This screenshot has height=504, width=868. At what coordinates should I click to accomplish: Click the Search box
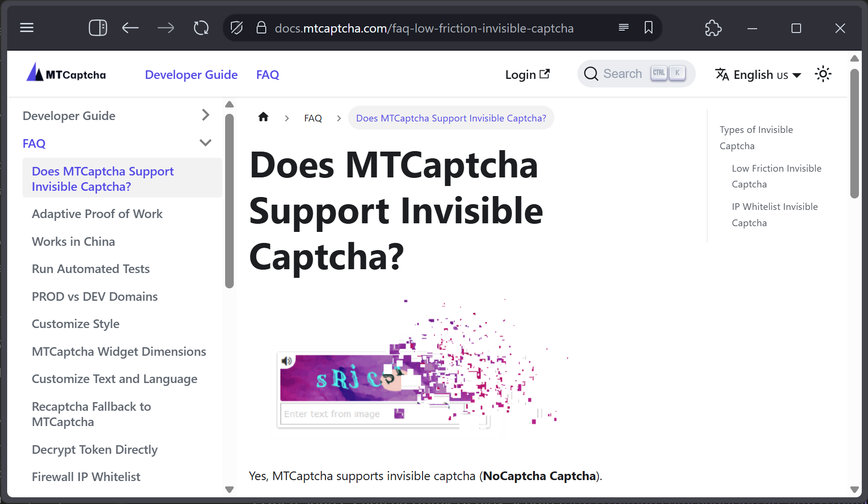636,74
